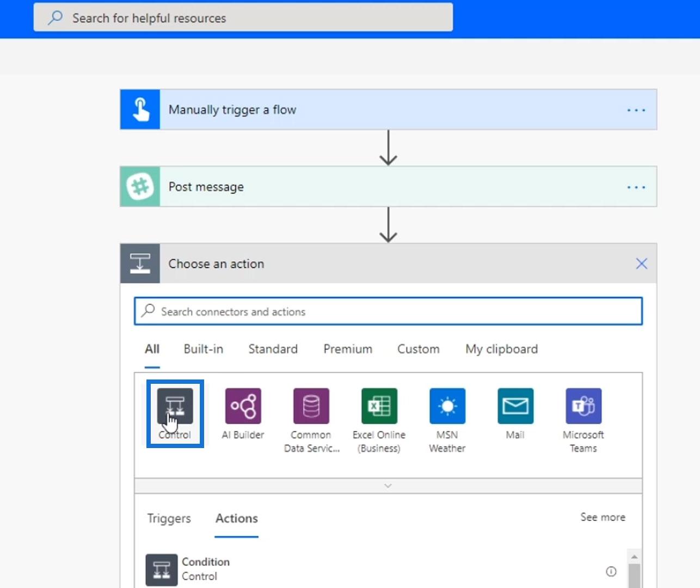The image size is (700, 588).
Task: Click the arrow between trigger and Post message
Action: click(388, 148)
